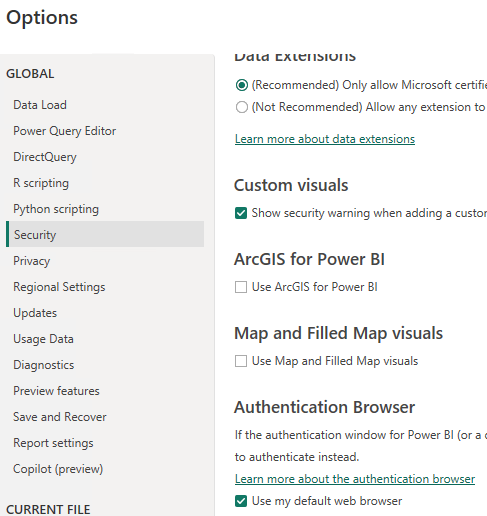Open Save and Recover settings

(x=60, y=417)
